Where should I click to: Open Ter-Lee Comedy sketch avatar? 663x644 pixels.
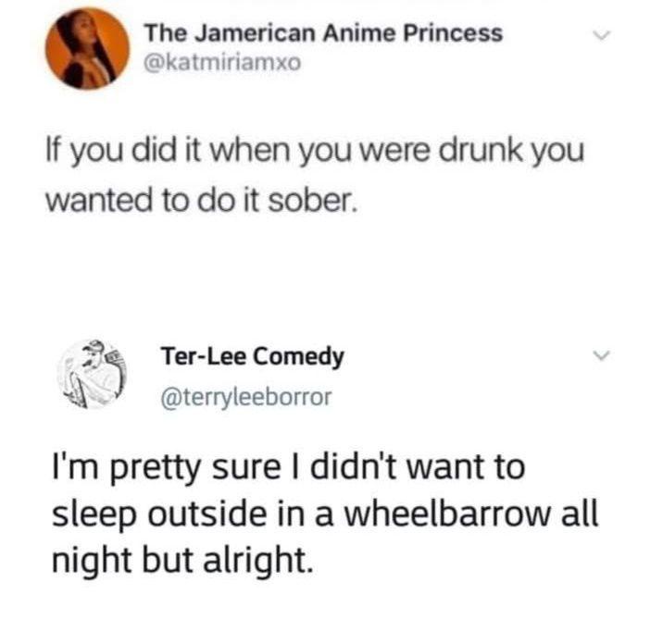(x=93, y=375)
